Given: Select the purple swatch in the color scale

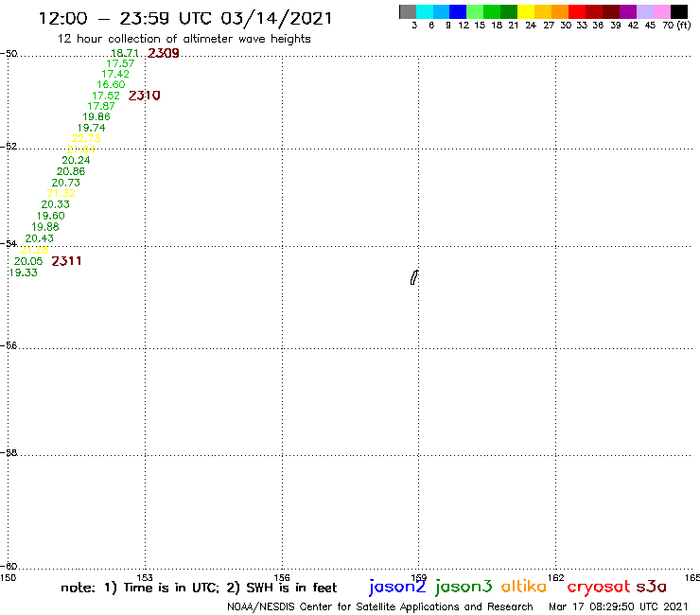Looking at the screenshot, I should coord(628,11).
